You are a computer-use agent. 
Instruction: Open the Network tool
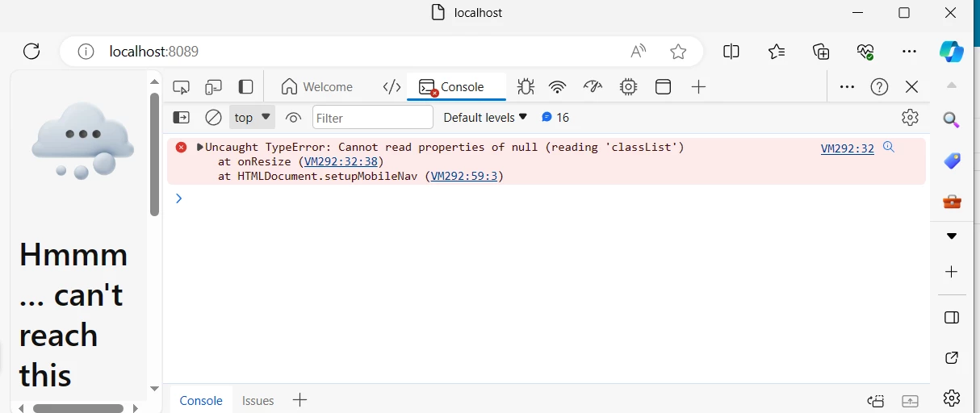557,87
